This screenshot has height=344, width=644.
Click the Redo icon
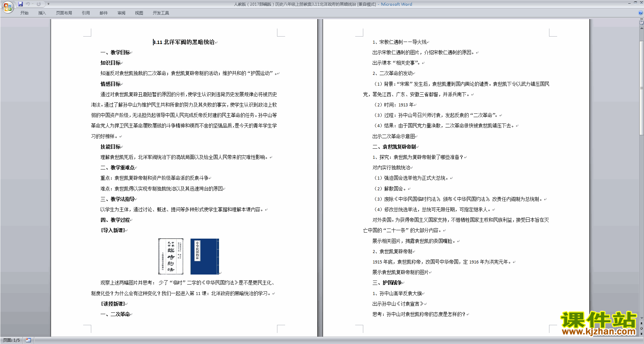coord(39,4)
